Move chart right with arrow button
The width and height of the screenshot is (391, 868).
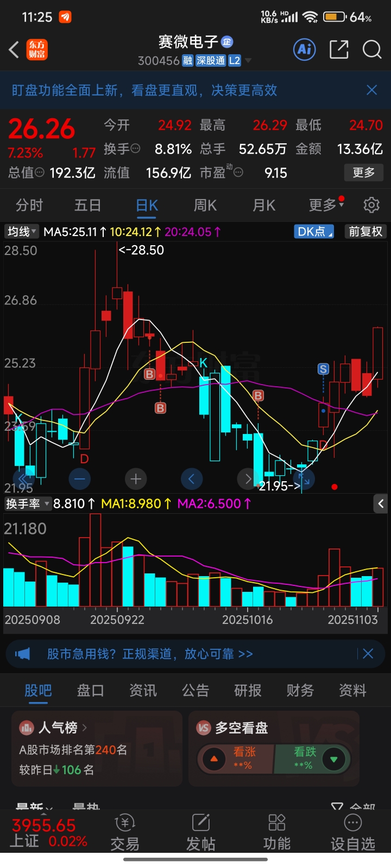pyautogui.click(x=248, y=479)
